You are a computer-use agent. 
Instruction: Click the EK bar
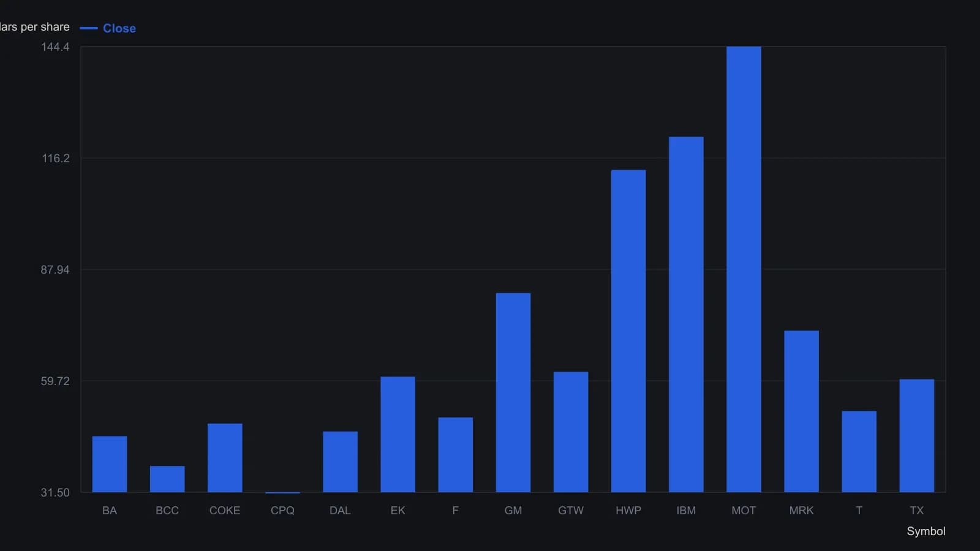click(x=398, y=434)
